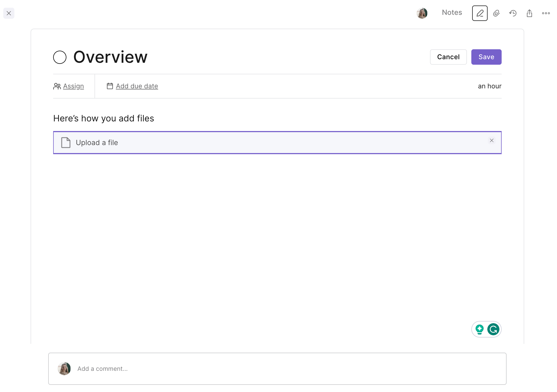Click Add due date link

click(x=137, y=86)
